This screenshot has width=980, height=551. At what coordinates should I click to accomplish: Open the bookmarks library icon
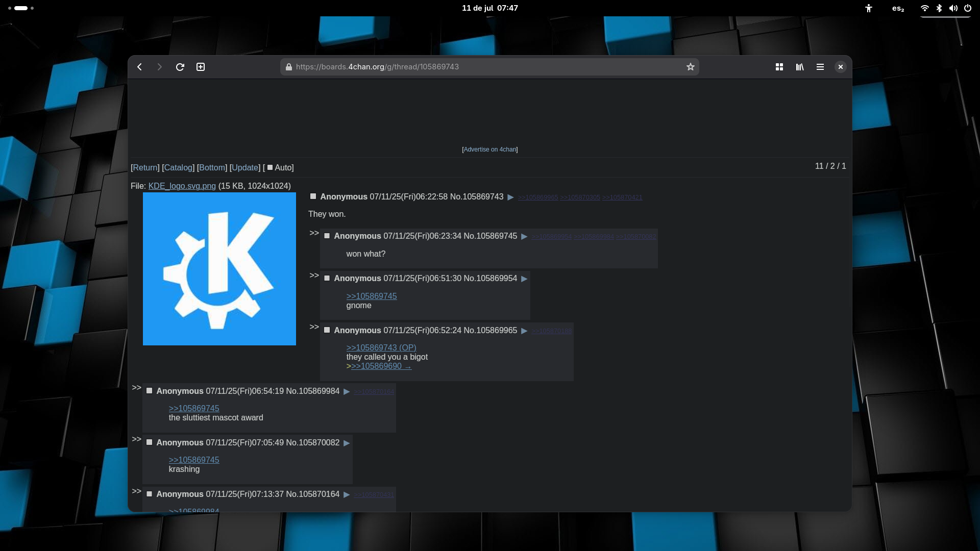click(800, 67)
